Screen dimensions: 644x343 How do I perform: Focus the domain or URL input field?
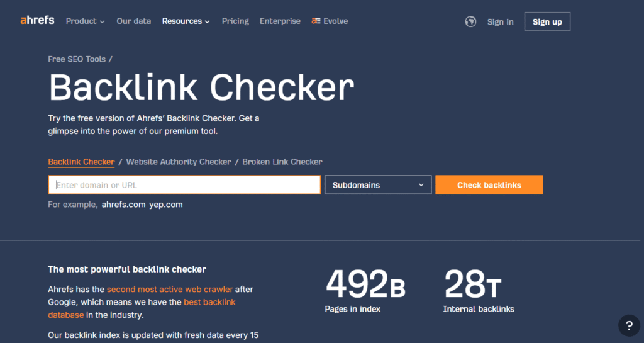point(184,185)
